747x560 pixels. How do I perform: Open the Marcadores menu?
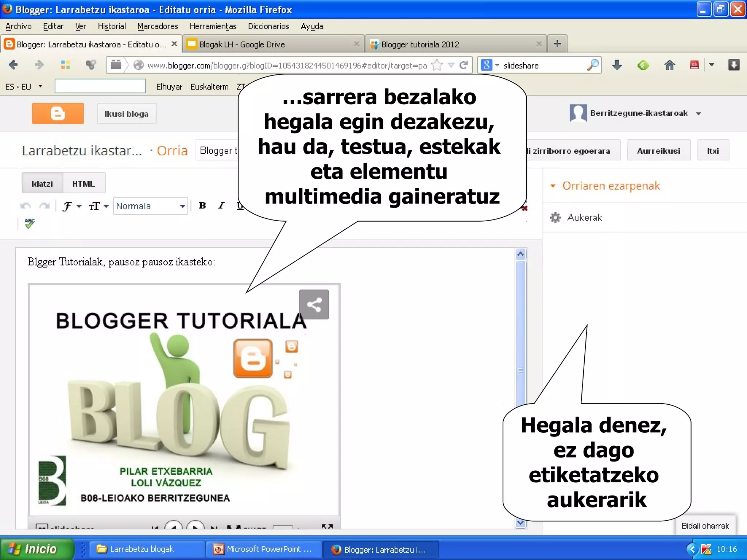pyautogui.click(x=158, y=26)
